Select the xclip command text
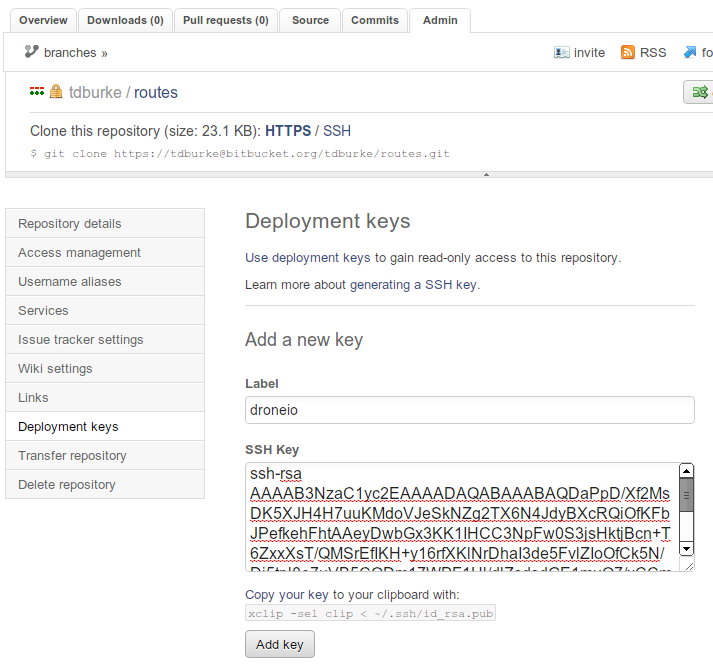The width and height of the screenshot is (713, 665). click(370, 613)
